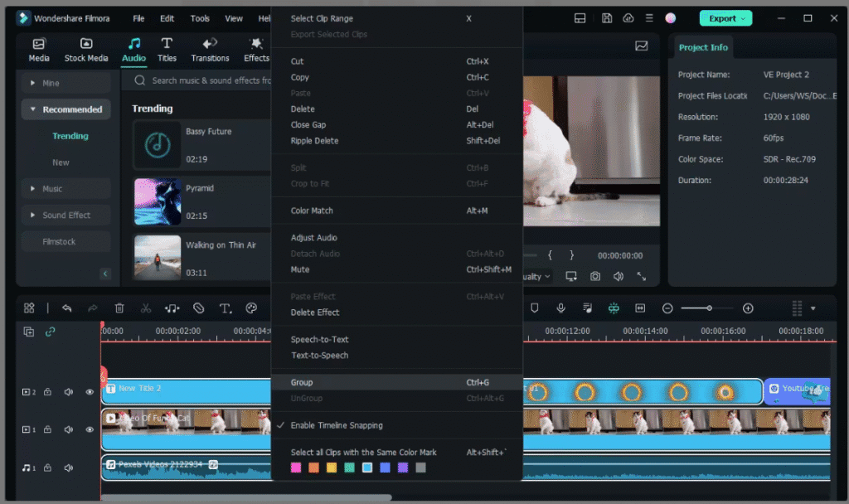Toggle lock on video track 2
Viewport: 849px width, 504px height.
pyautogui.click(x=47, y=392)
